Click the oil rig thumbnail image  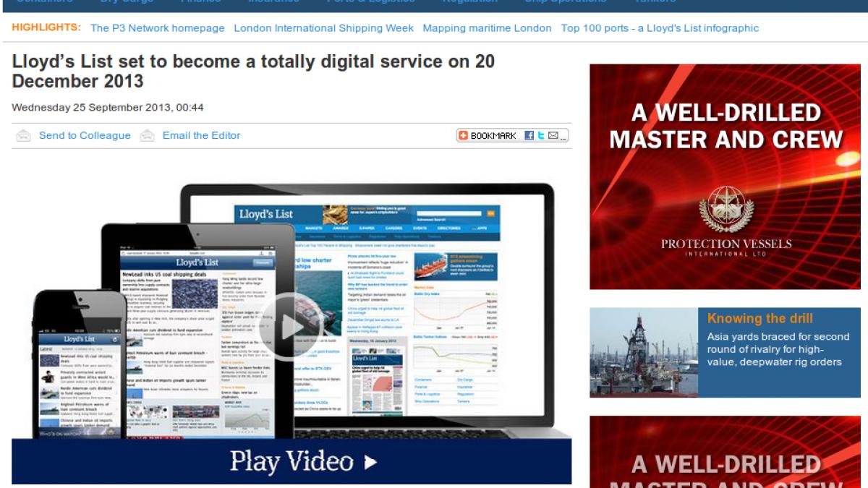[x=644, y=353]
